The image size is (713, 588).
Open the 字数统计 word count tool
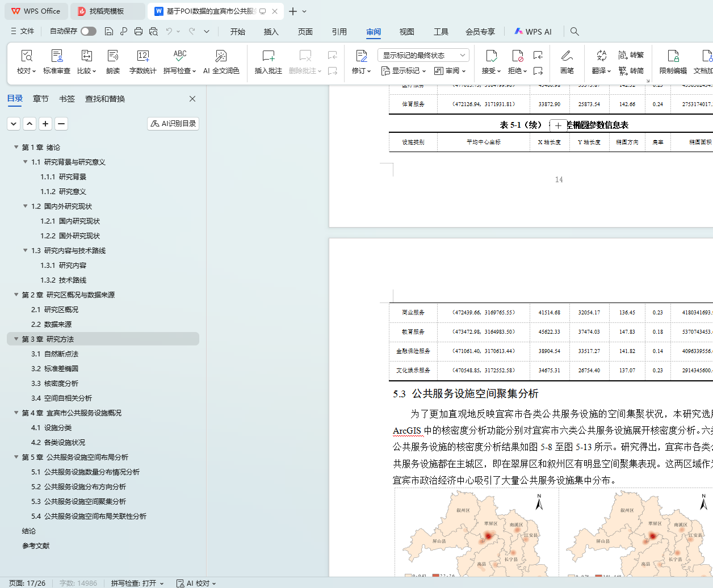[x=142, y=56]
